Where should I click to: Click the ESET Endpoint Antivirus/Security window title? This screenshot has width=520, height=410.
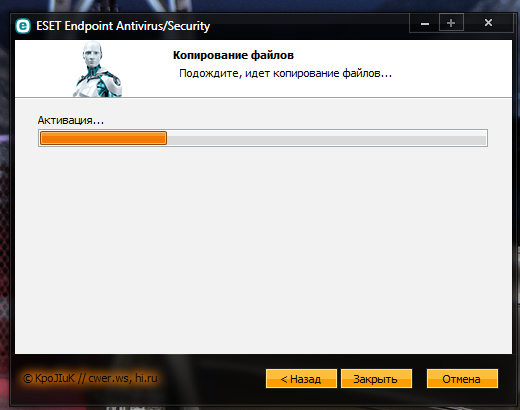[x=123, y=26]
